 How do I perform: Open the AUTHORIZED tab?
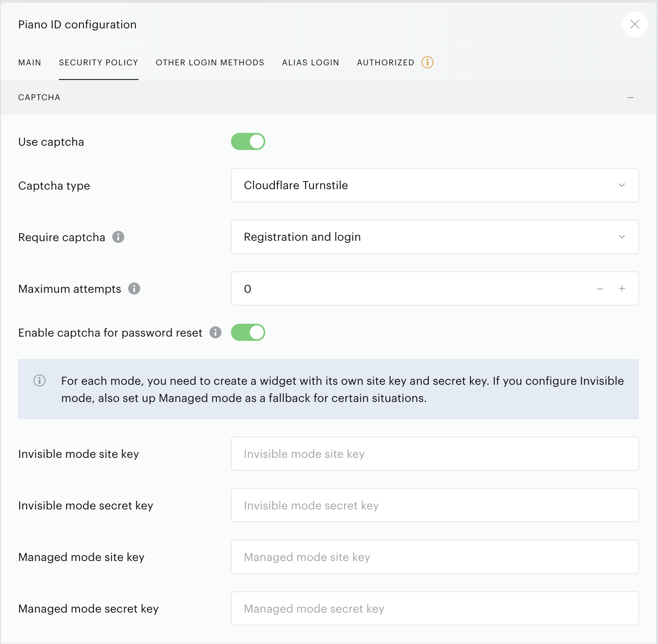tap(385, 63)
